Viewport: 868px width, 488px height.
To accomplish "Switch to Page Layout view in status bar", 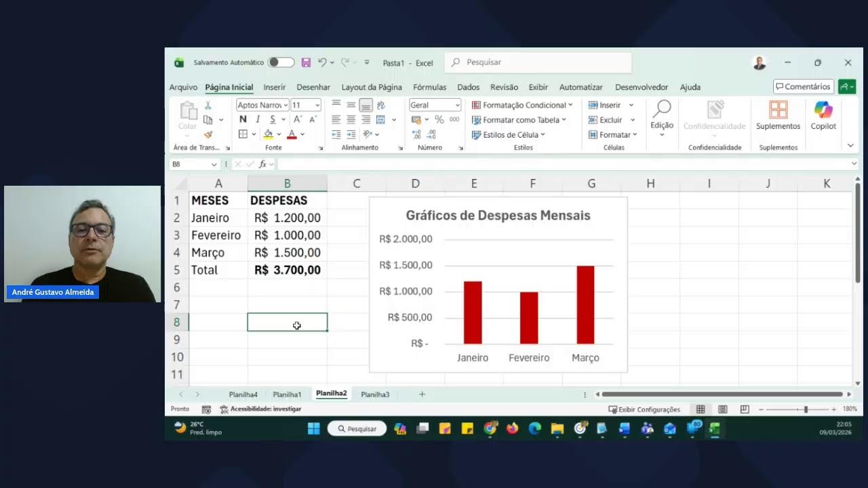I will 723,409.
